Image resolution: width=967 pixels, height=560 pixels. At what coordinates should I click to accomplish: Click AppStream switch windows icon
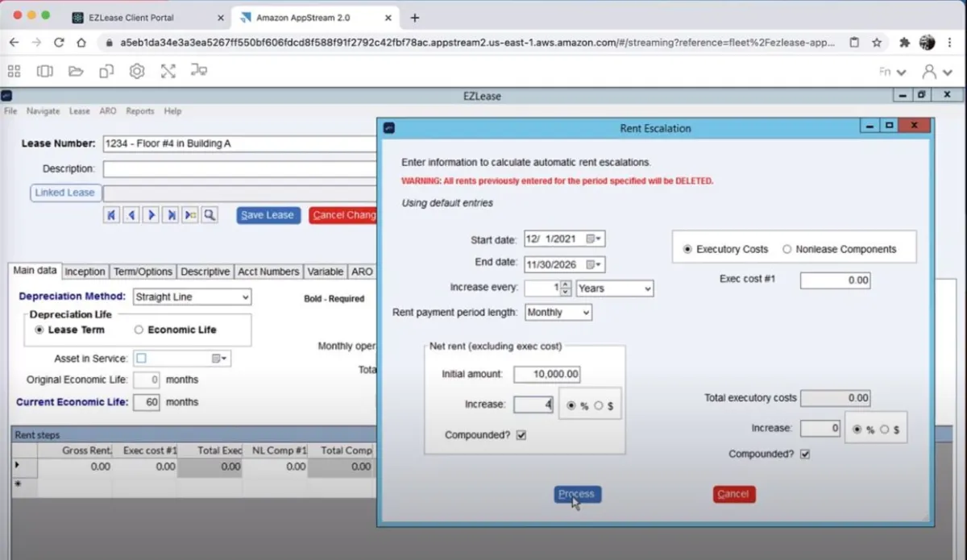click(x=45, y=72)
